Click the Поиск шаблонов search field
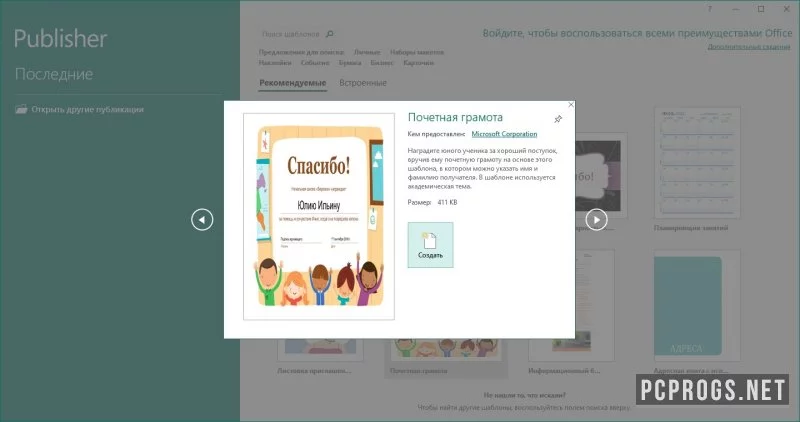This screenshot has height=422, width=800. pos(290,34)
